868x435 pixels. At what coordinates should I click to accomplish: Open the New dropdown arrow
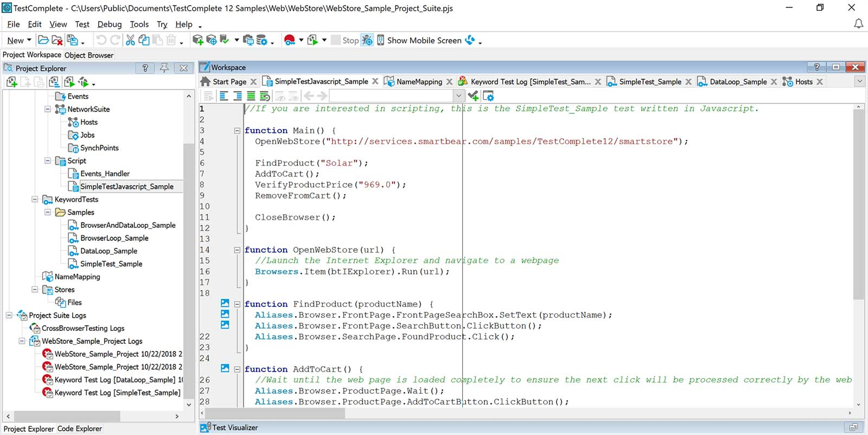29,40
